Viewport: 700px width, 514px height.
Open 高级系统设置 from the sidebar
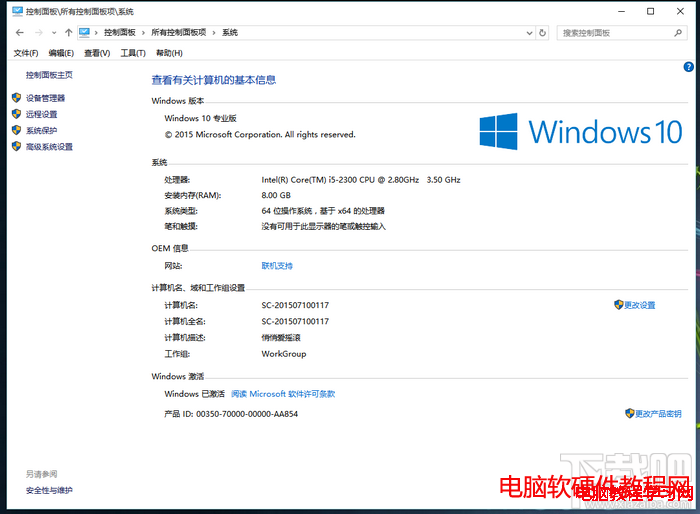tap(49, 146)
